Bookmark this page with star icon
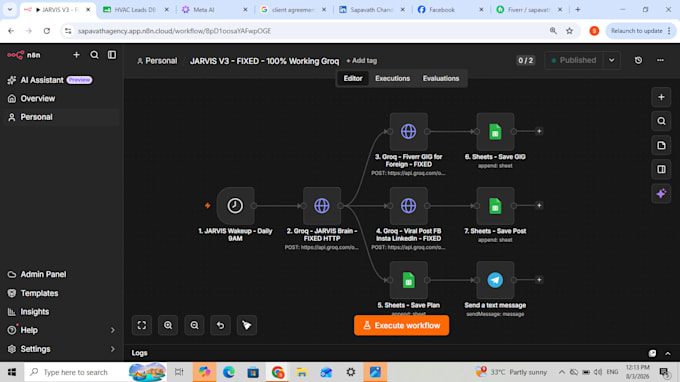The height and width of the screenshot is (382, 680). pos(569,31)
